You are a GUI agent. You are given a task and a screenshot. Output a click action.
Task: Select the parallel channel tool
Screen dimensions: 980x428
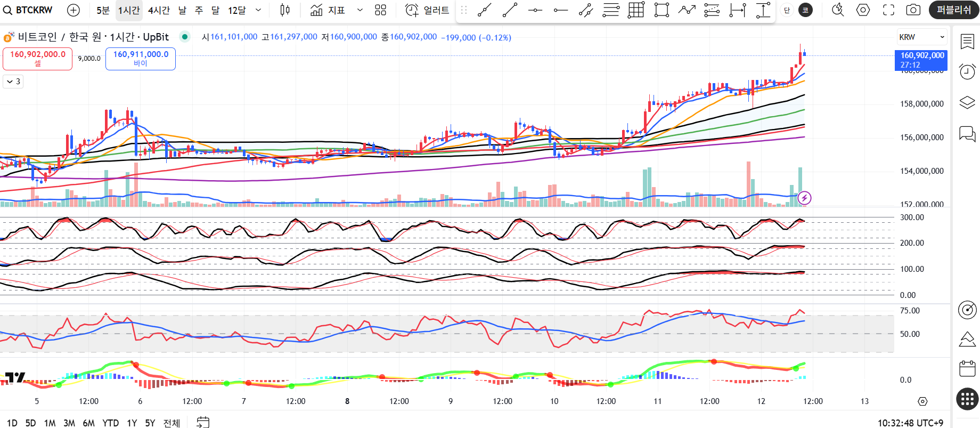pyautogui.click(x=586, y=10)
